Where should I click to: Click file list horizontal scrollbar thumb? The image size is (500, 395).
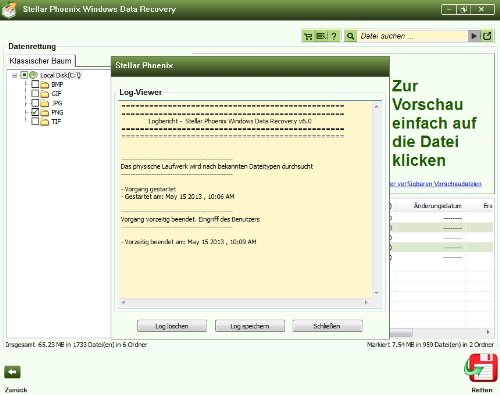[x=401, y=332]
